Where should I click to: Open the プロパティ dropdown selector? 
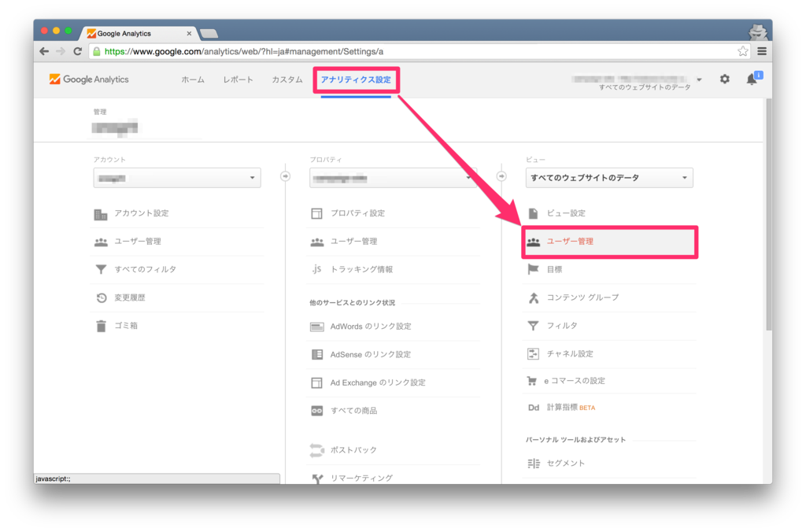click(x=393, y=178)
